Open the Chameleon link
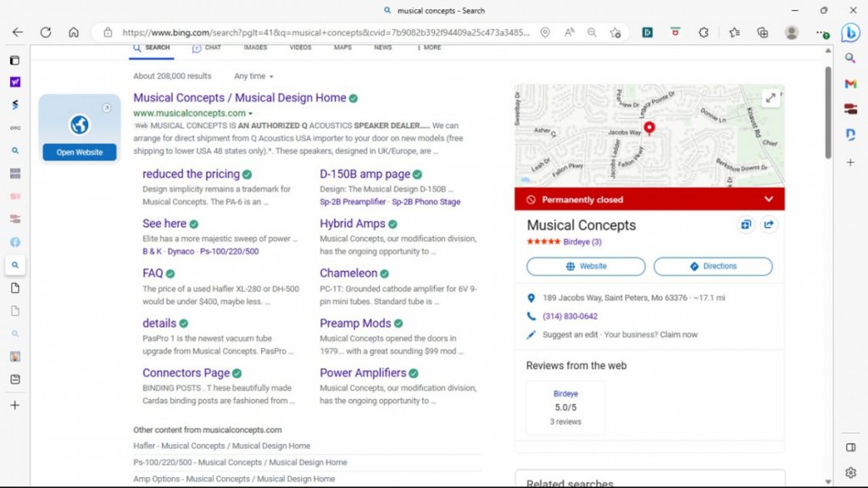The height and width of the screenshot is (488, 868). (348, 274)
